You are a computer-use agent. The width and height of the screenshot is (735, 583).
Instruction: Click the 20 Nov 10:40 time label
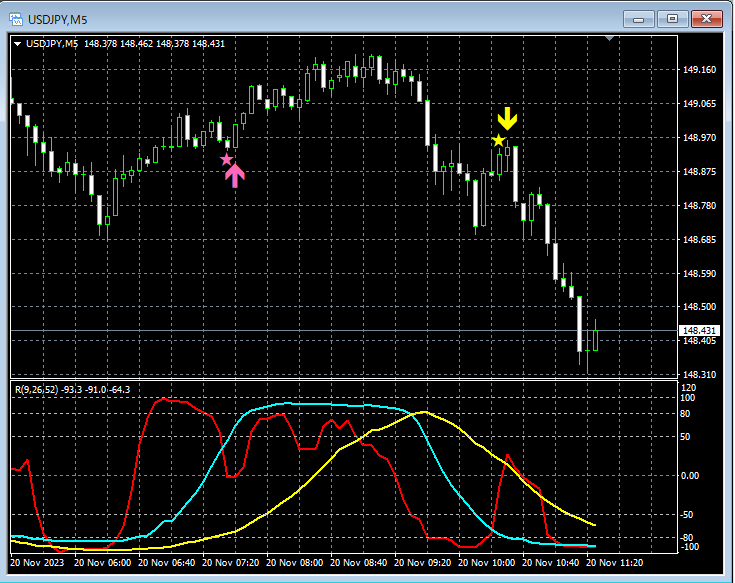(551, 562)
